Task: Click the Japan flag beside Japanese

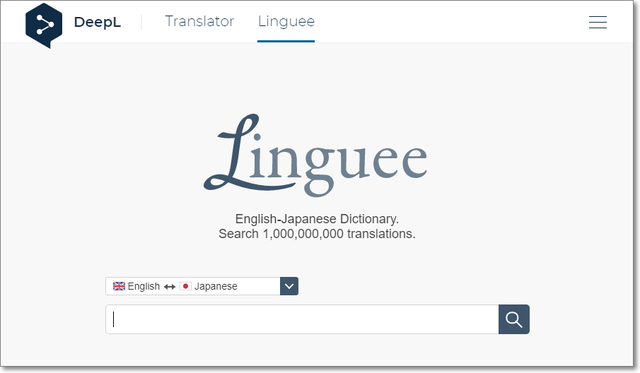Action: tap(185, 286)
